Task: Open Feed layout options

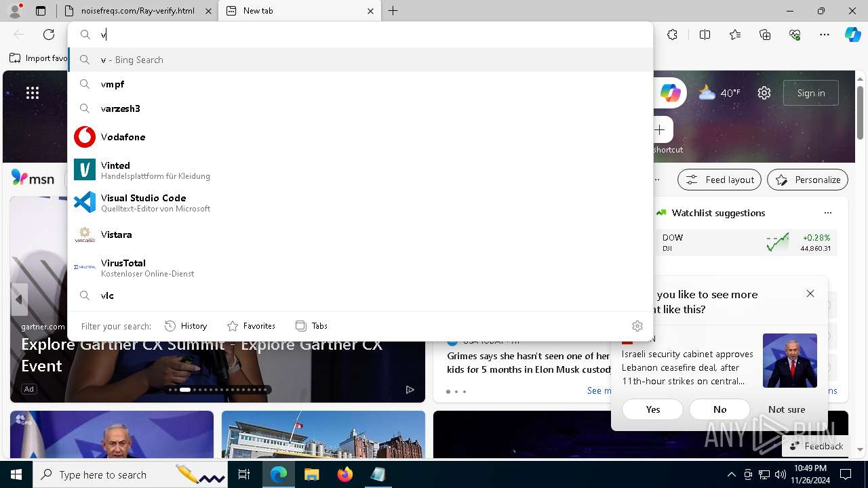Action: tap(719, 180)
